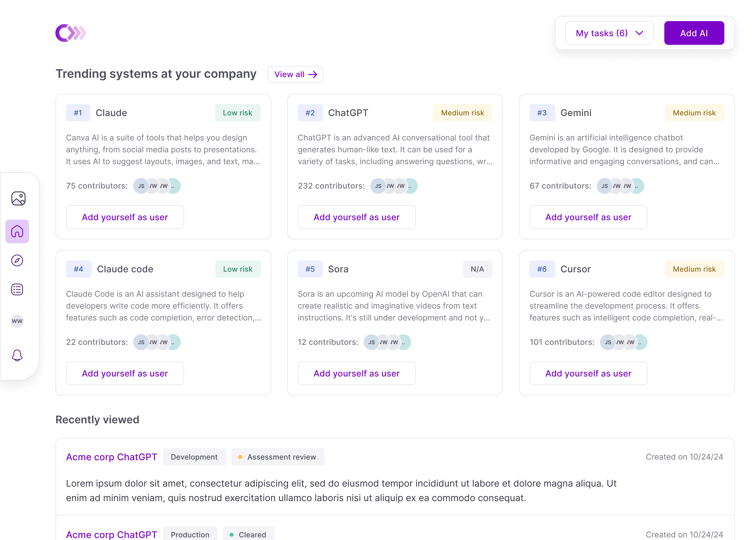The image size is (756, 540).
Task: Click the Development tag in Recently viewed
Action: 194,457
